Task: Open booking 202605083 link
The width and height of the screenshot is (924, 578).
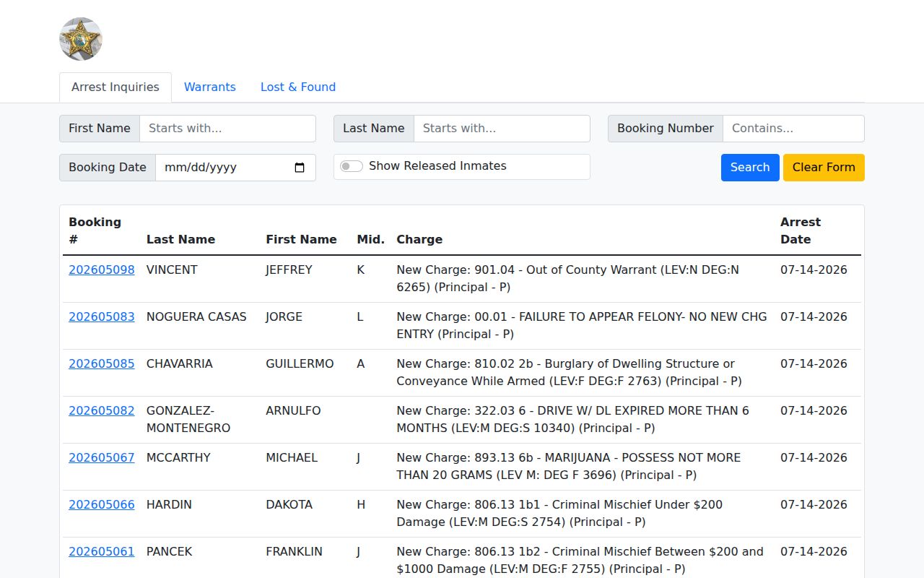Action: click(x=102, y=317)
